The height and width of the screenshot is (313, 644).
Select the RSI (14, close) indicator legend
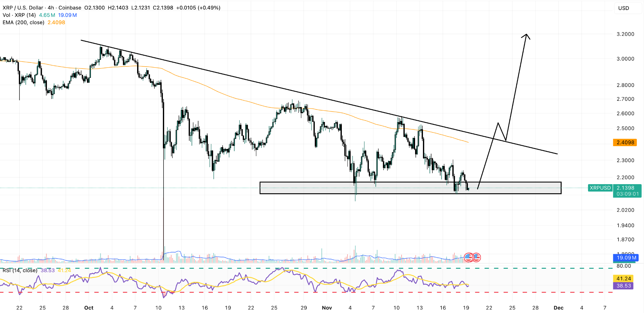click(20, 270)
